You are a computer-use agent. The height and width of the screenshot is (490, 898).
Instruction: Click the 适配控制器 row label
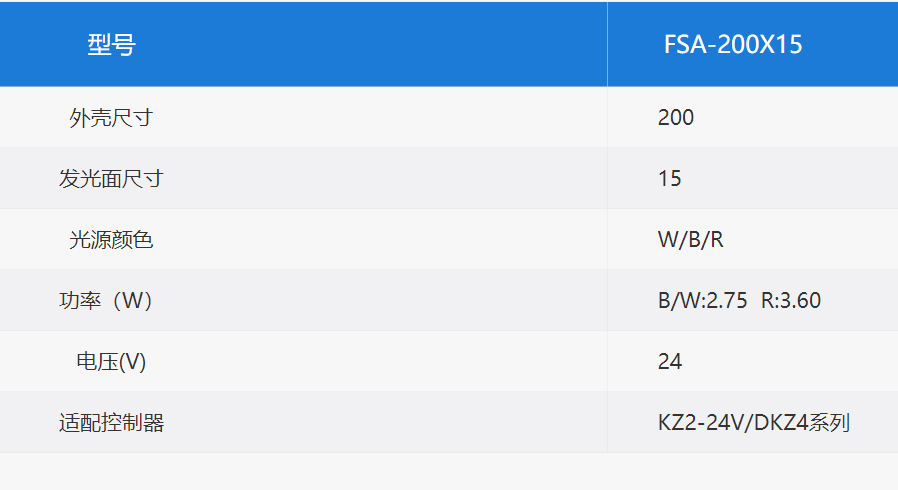pyautogui.click(x=111, y=423)
